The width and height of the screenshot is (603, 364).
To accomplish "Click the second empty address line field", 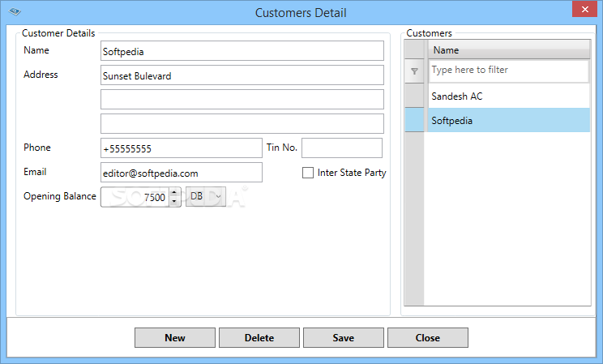I will [x=242, y=99].
